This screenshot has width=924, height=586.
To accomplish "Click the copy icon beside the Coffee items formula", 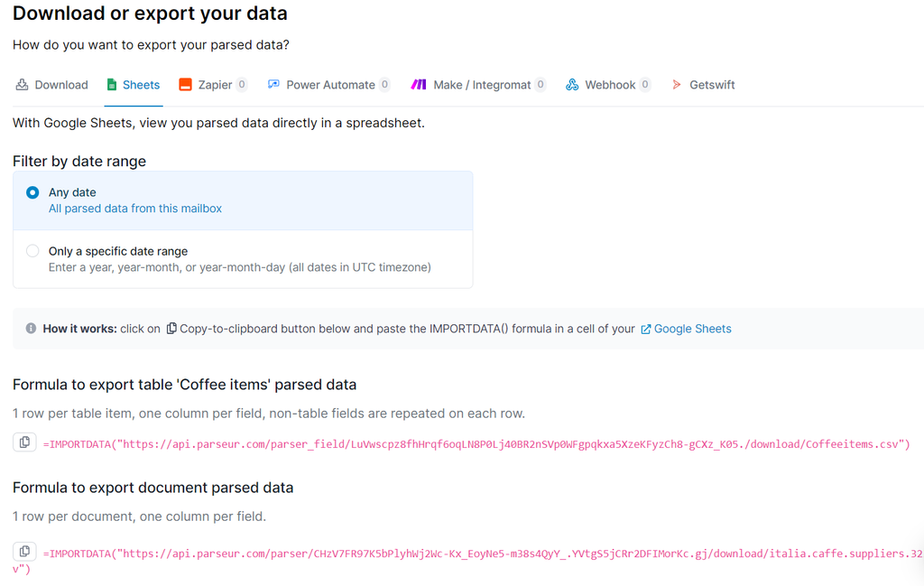I will [24, 441].
